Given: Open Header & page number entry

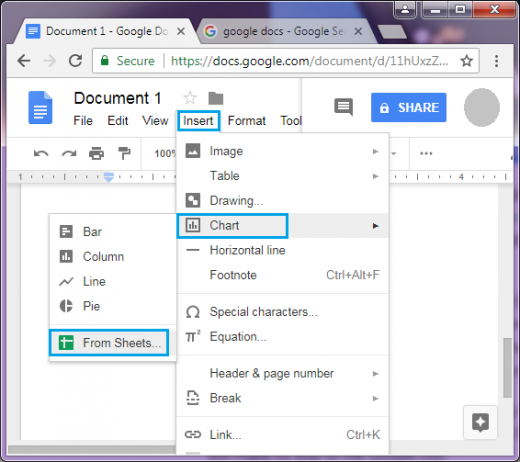Looking at the screenshot, I should click(283, 374).
